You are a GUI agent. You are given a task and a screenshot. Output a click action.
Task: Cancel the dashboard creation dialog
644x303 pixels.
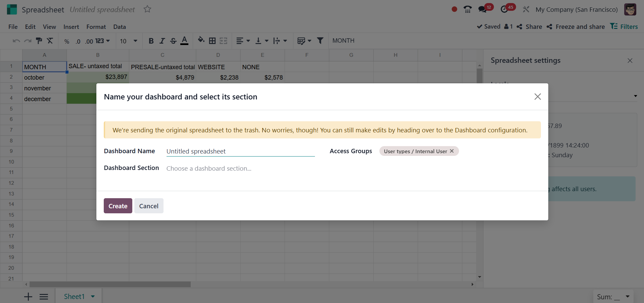pyautogui.click(x=149, y=206)
